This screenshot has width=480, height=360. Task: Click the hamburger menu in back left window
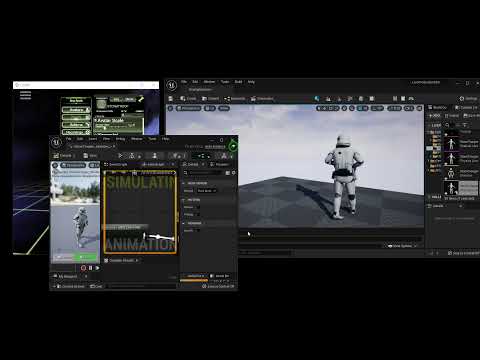[26, 95]
